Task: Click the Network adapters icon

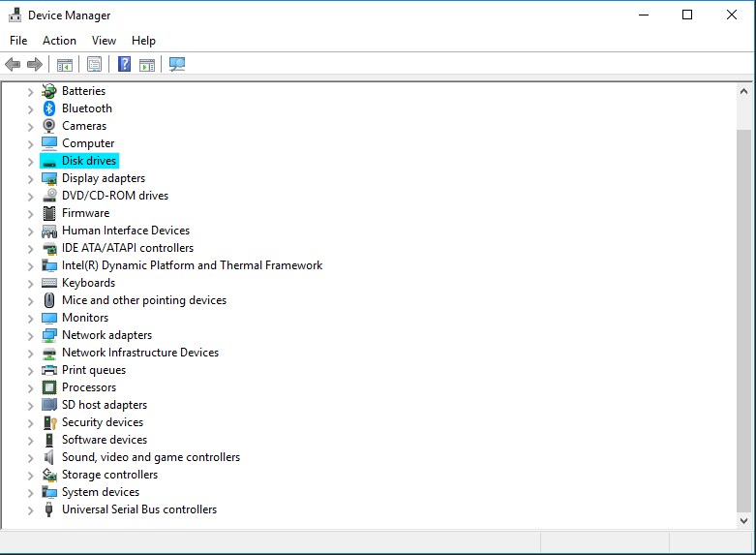Action: [49, 335]
